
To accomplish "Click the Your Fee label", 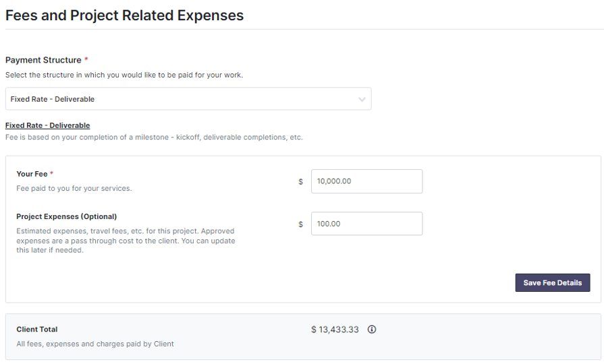I will (x=32, y=174).
